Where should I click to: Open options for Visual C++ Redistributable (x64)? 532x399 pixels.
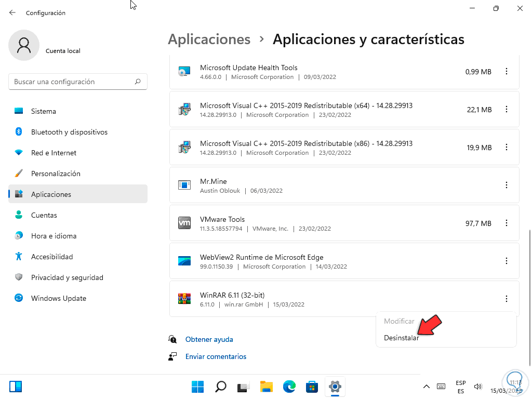(506, 109)
